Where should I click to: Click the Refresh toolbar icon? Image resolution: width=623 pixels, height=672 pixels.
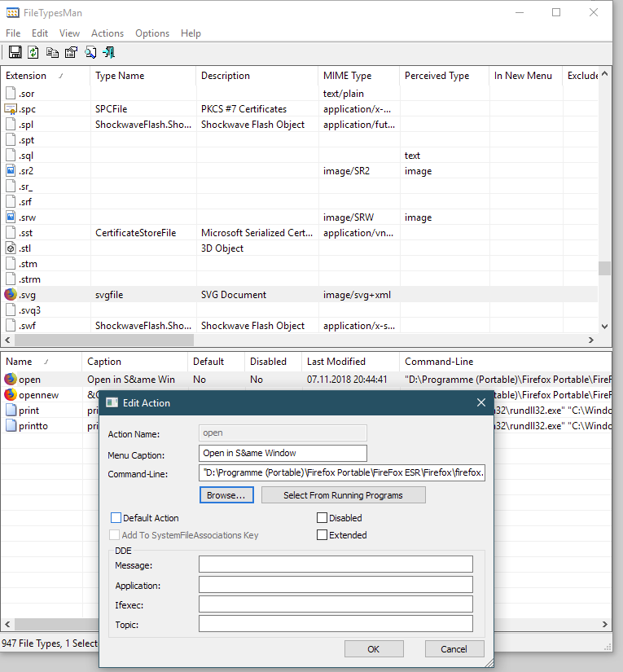point(33,53)
